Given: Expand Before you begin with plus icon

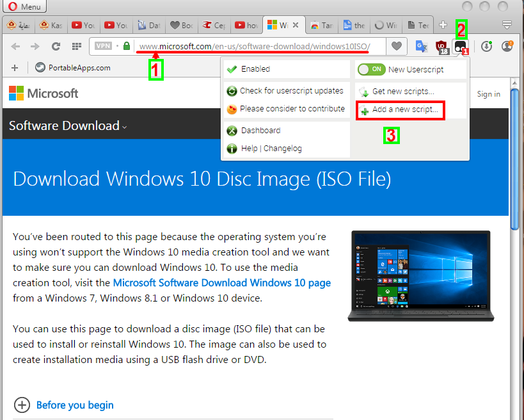Looking at the screenshot, I should pos(22,405).
